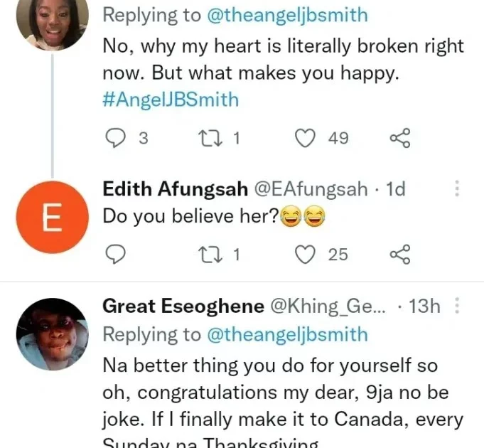484x448 pixels.
Task: Like Edith Afungsah's tweet with 25 likes
Action: click(x=306, y=254)
